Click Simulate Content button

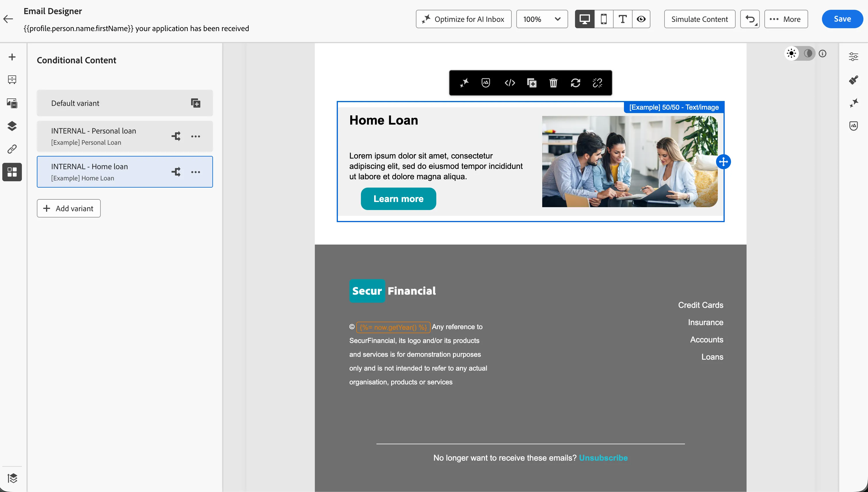click(699, 19)
